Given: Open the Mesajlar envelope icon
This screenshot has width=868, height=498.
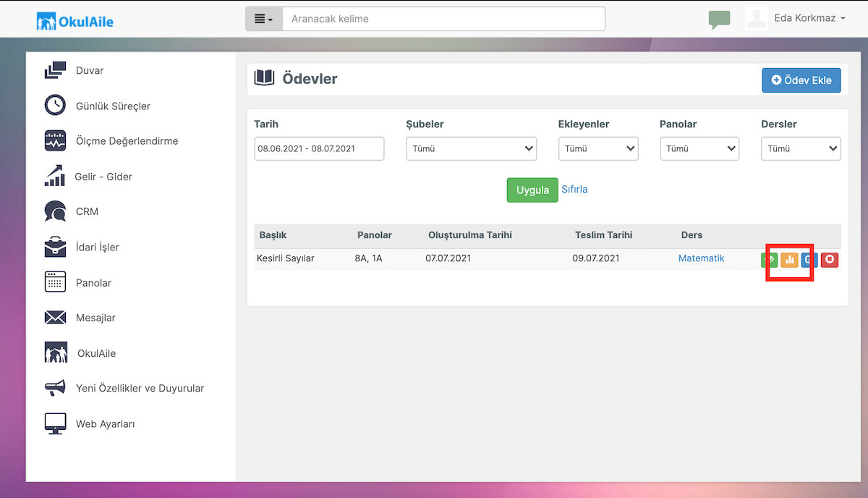Looking at the screenshot, I should coord(55,318).
